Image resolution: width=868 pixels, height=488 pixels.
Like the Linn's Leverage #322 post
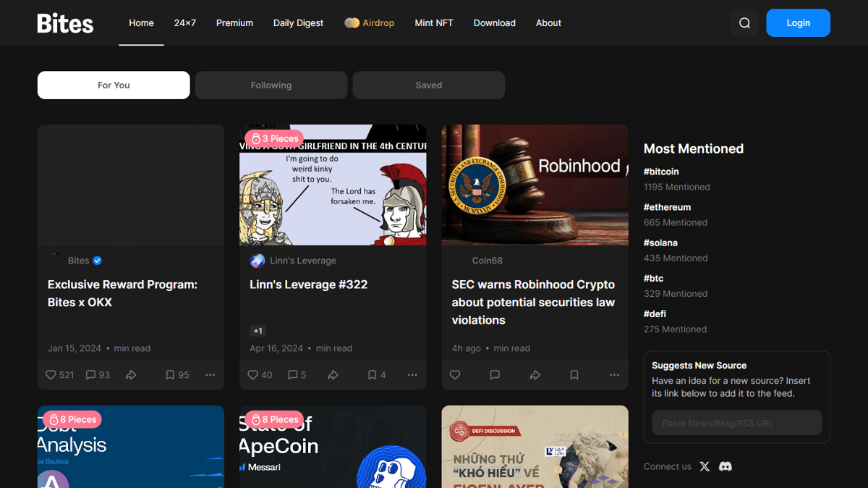tap(252, 375)
